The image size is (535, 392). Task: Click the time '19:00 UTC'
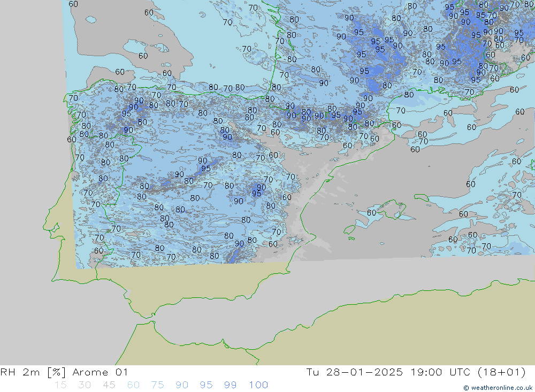click(x=440, y=372)
